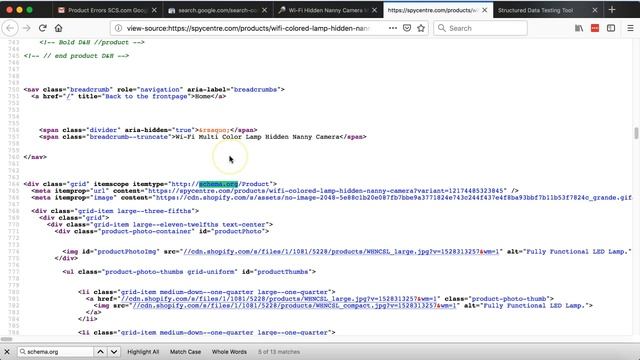The width and height of the screenshot is (640, 360).
Task: Close the search.google.com tab
Action: (264, 10)
